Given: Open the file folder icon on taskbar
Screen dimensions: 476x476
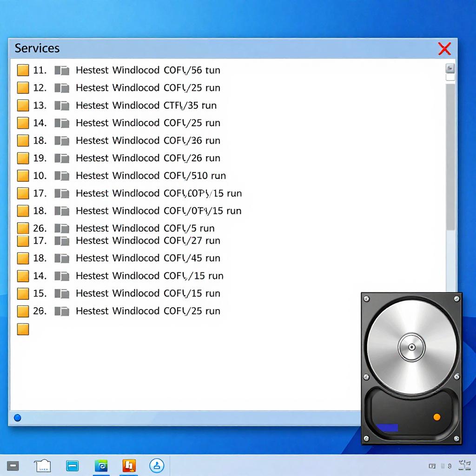Looking at the screenshot, I should [42, 465].
